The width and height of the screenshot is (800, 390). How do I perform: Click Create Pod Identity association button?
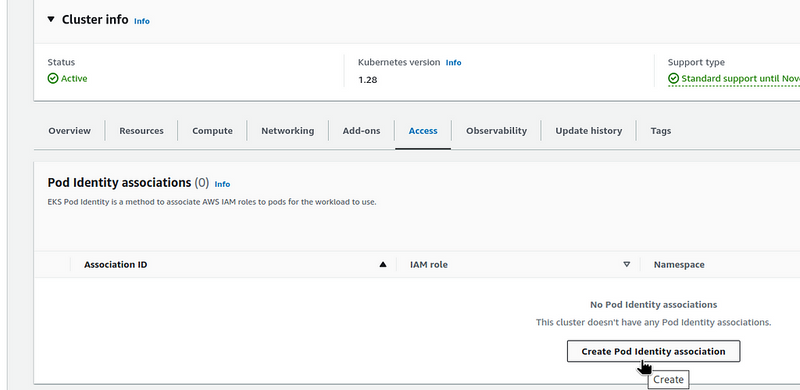click(653, 351)
